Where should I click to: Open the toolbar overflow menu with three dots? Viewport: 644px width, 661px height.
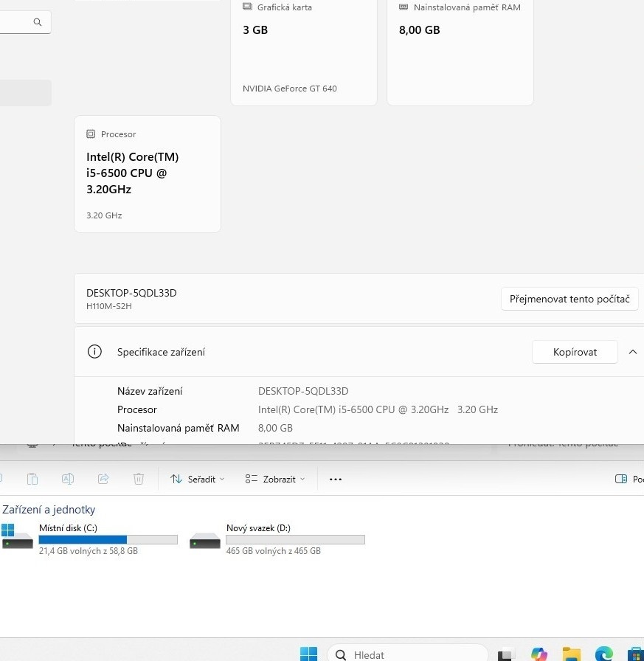coord(336,479)
